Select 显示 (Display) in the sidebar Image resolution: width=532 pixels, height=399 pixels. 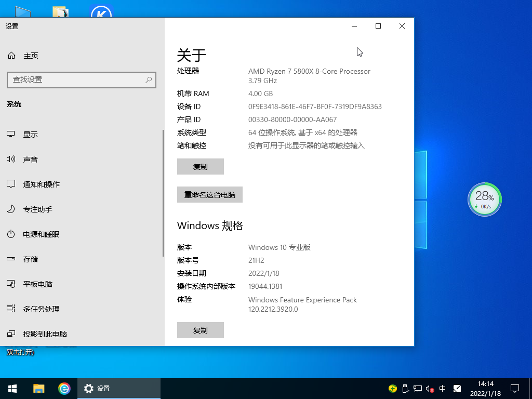pyautogui.click(x=30, y=134)
